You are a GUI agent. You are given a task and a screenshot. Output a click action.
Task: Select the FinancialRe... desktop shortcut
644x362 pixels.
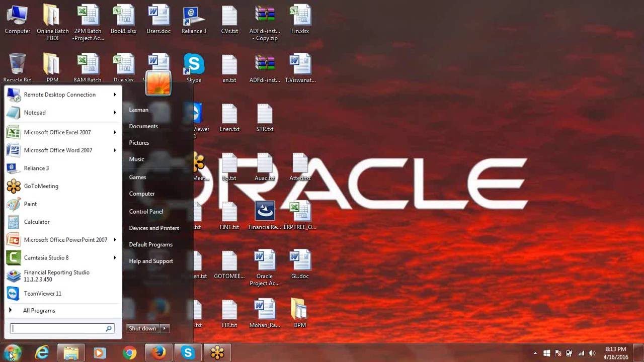click(x=265, y=216)
